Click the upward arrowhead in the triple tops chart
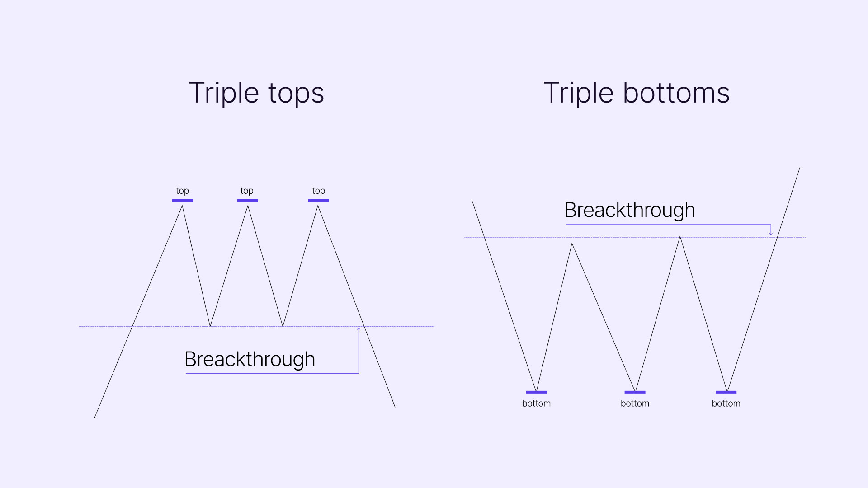The height and width of the screenshot is (488, 868). (x=359, y=329)
